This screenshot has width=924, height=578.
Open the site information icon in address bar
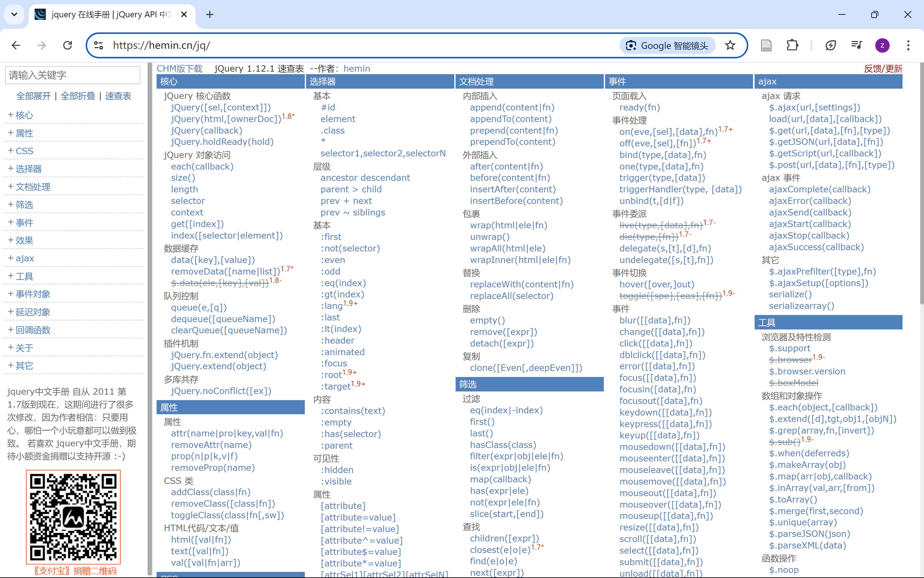[x=98, y=46]
